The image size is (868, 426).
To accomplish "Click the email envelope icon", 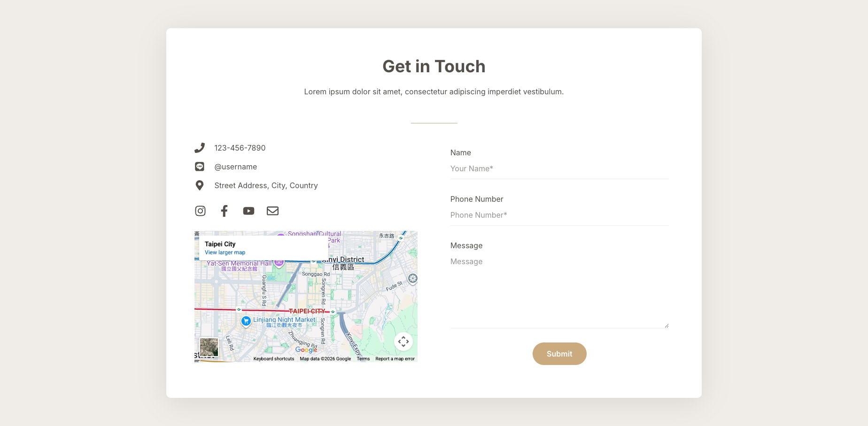I will tap(272, 211).
